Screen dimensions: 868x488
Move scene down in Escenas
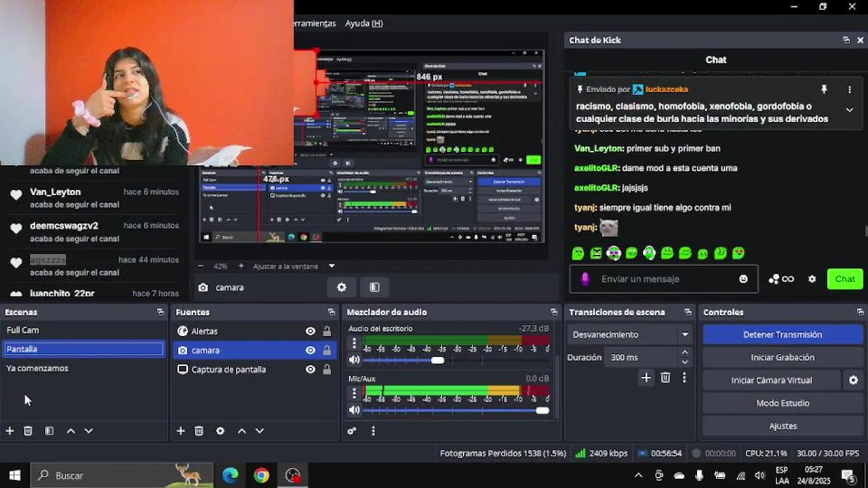click(x=88, y=430)
